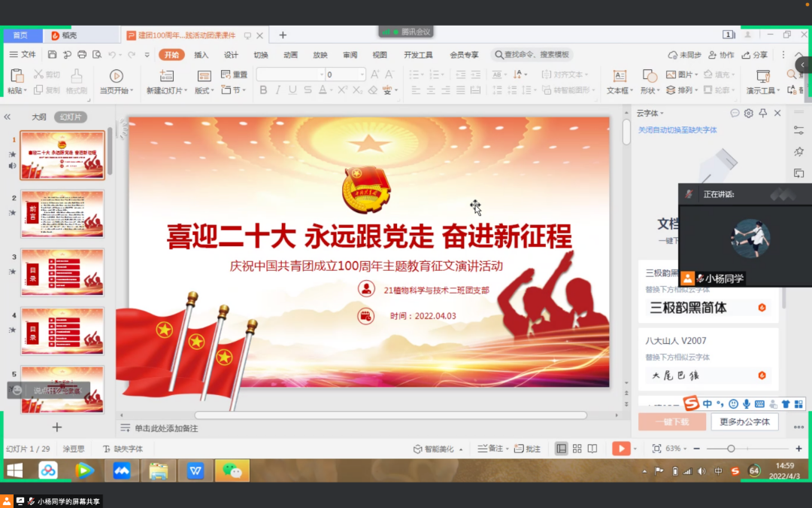Click the 更多办公字体 button
This screenshot has width=812, height=508.
tap(744, 421)
